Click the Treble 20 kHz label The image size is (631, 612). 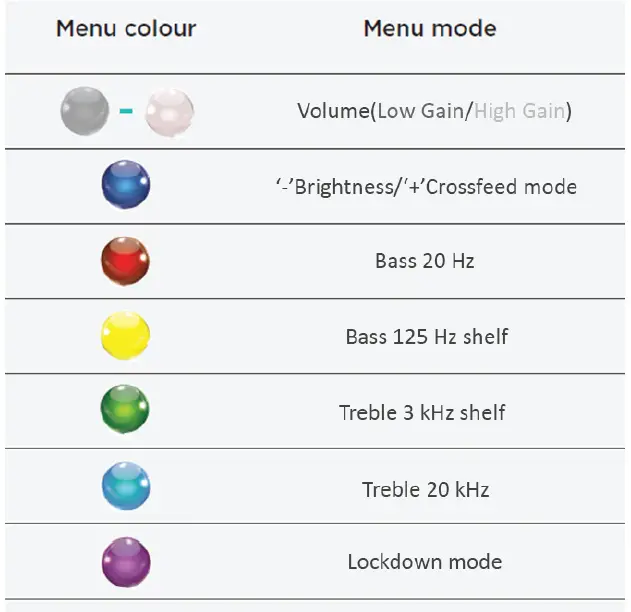[425, 489]
